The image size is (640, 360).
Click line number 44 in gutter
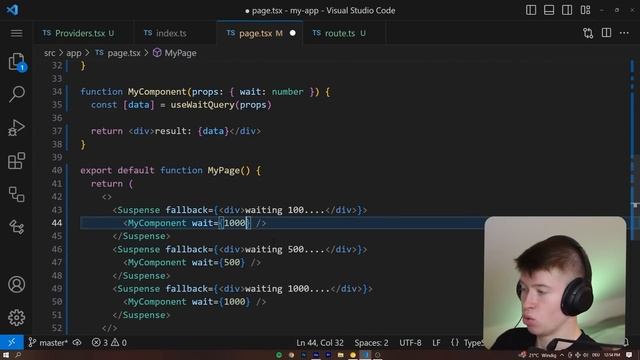coord(57,223)
